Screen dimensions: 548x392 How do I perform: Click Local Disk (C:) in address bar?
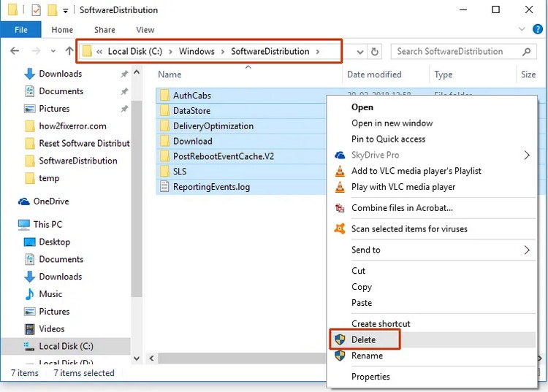coord(135,51)
